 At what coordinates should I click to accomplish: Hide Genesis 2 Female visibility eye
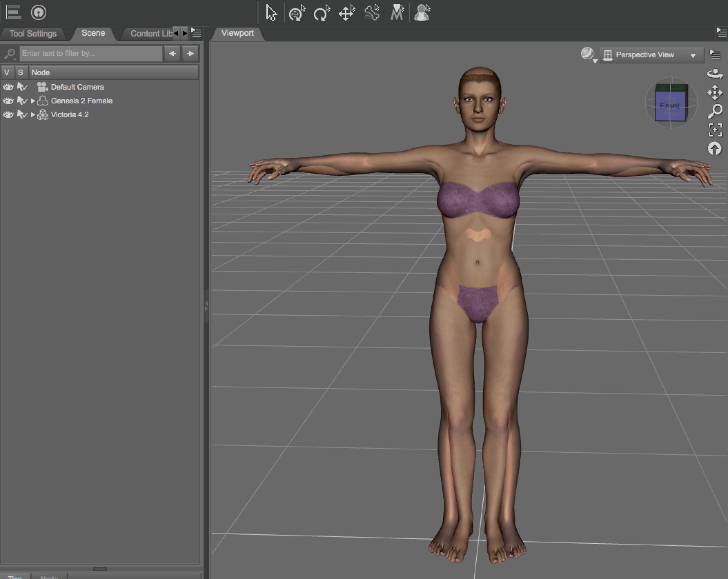click(x=8, y=101)
